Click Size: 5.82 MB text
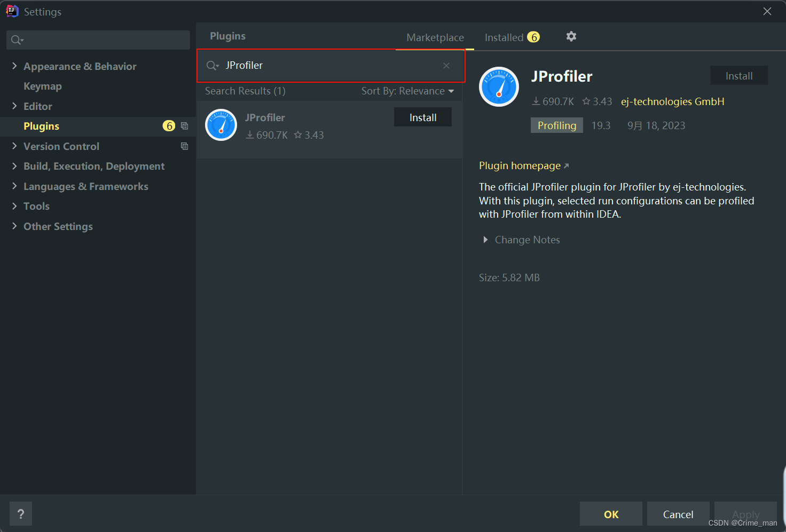 [x=509, y=277]
